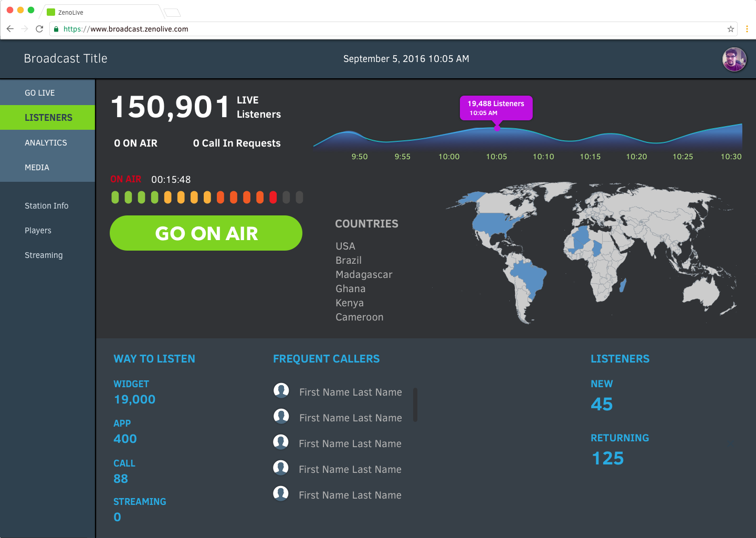
Task: Click the browser back arrow
Action: [x=10, y=29]
